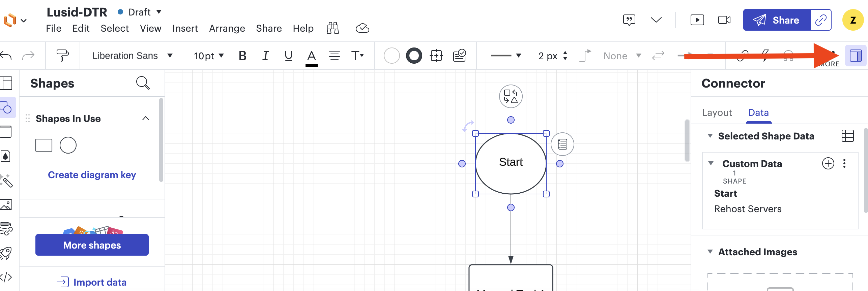Image resolution: width=868 pixels, height=291 pixels.
Task: Switch to the Layout tab
Action: [x=717, y=112]
